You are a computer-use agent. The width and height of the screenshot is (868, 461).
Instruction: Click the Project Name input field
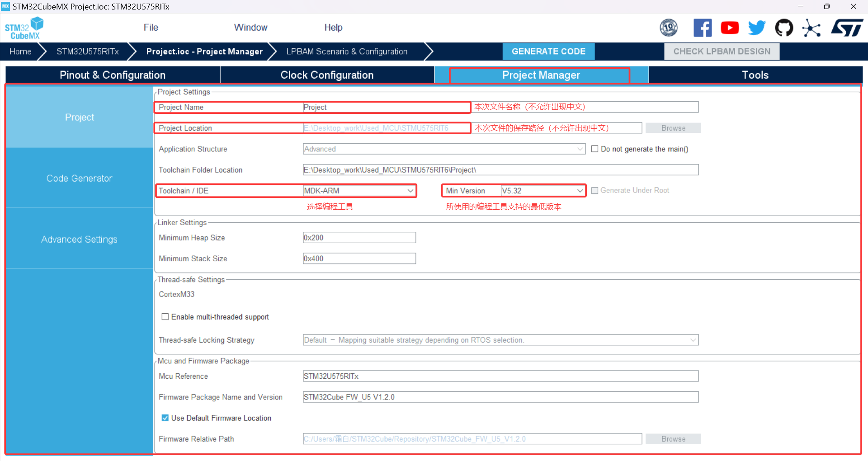coord(501,107)
